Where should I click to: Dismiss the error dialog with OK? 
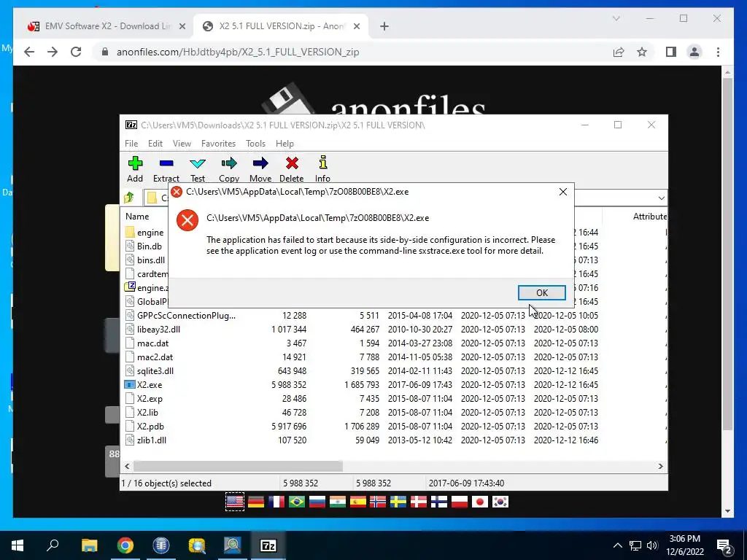click(542, 293)
